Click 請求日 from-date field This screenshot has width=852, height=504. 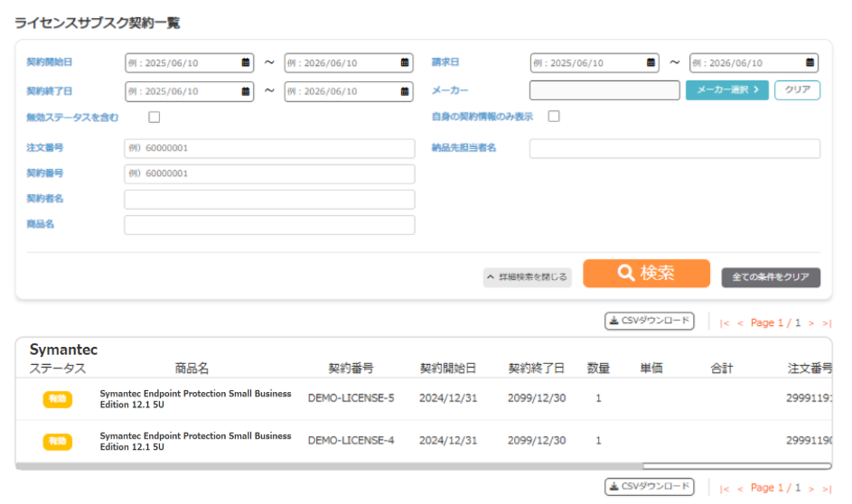(595, 63)
